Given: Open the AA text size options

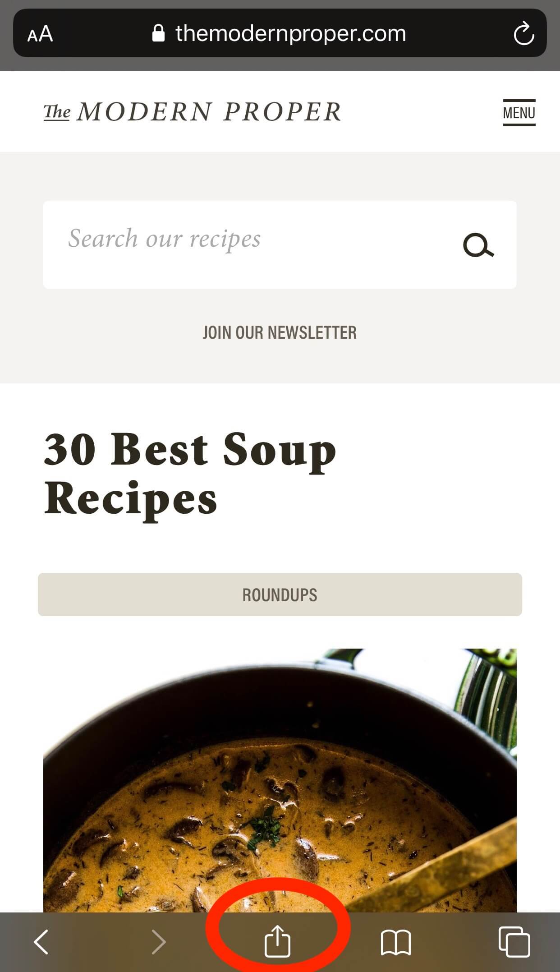Looking at the screenshot, I should (40, 34).
